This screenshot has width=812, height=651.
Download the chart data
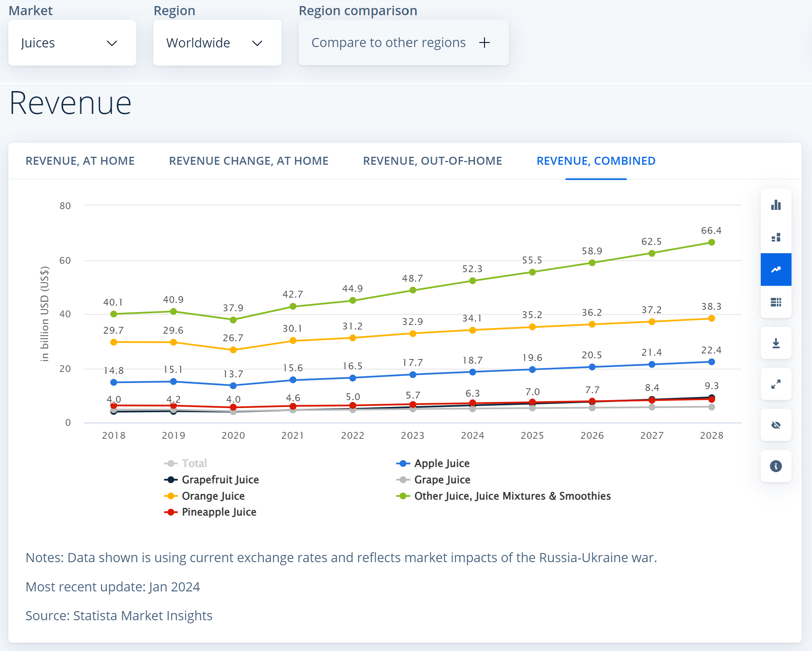[776, 344]
